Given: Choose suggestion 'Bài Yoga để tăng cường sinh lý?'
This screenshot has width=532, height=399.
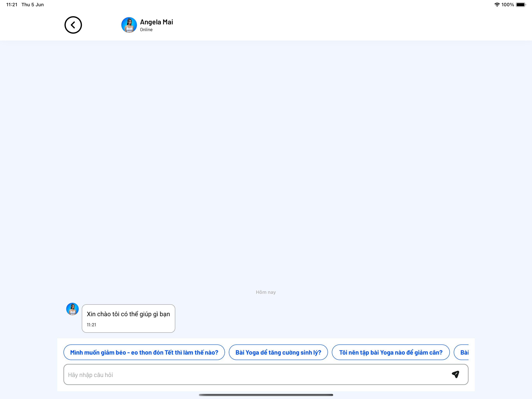Looking at the screenshot, I should pos(278,352).
